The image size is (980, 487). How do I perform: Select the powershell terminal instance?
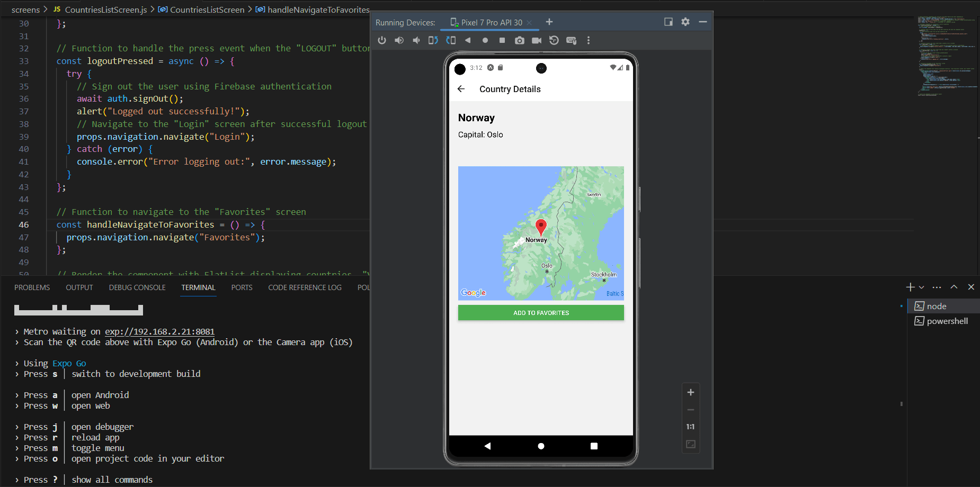click(x=947, y=321)
